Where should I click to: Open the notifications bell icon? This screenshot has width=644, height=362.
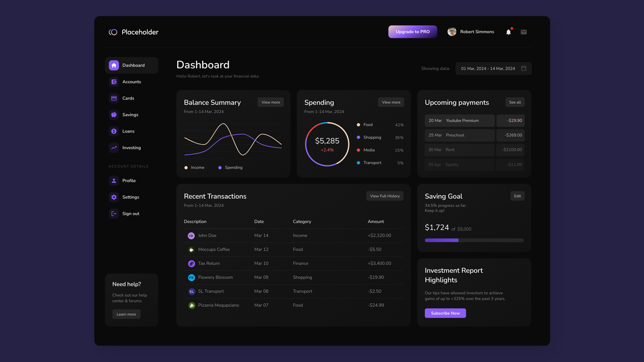508,32
